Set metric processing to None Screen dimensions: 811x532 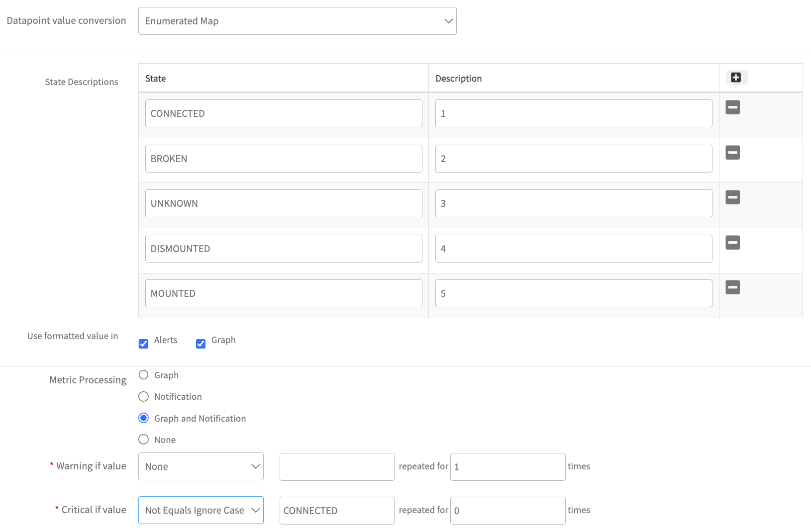pos(144,440)
